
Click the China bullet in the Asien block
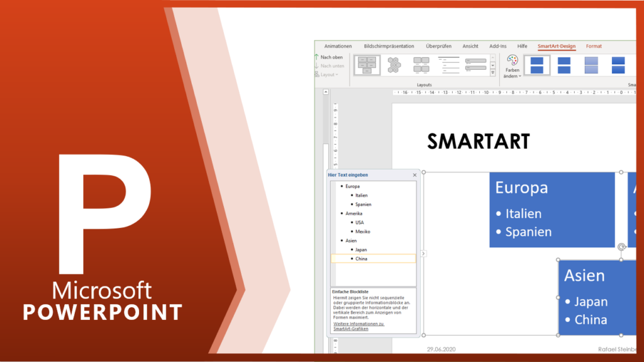coord(591,320)
